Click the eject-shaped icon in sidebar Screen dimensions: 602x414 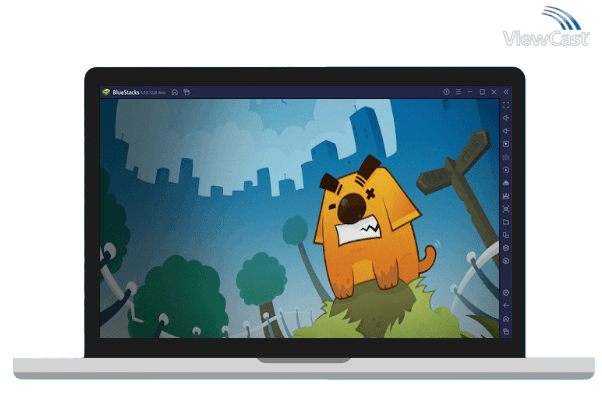pyautogui.click(x=506, y=183)
